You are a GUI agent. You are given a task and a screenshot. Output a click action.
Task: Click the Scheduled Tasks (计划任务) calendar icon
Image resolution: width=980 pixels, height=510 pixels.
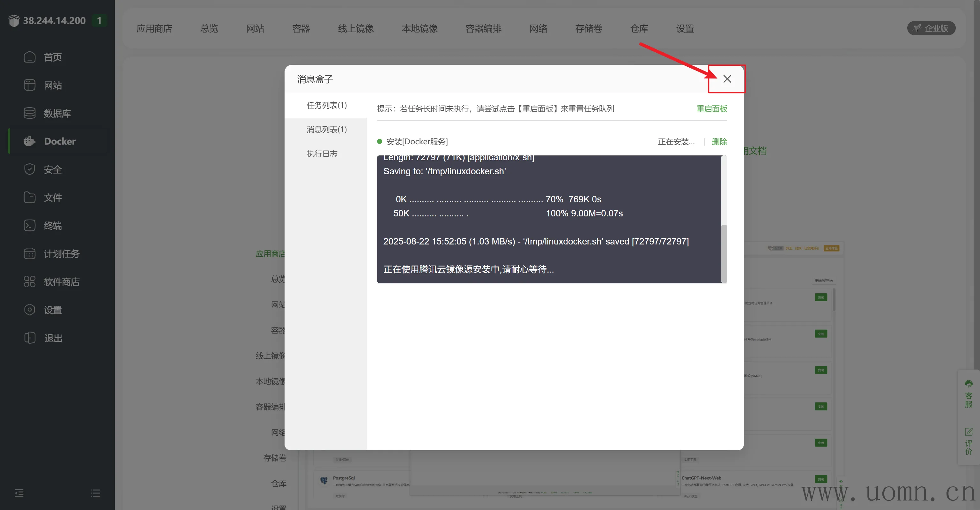pos(29,254)
